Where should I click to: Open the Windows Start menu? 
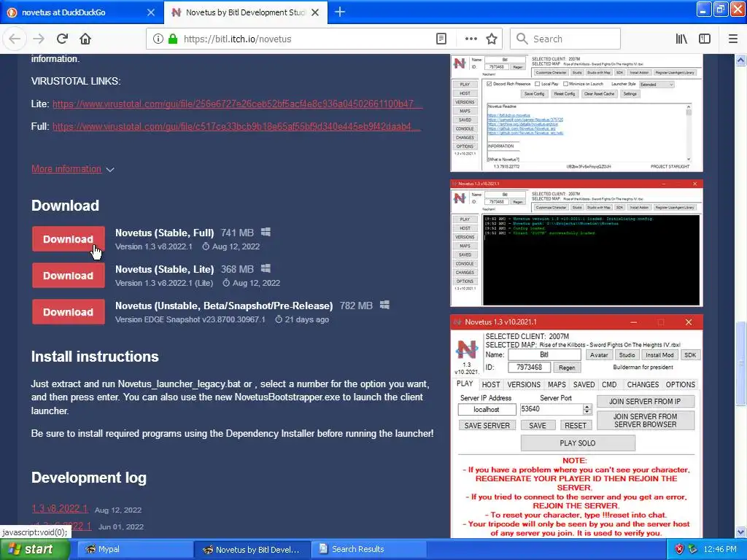[x=35, y=550]
